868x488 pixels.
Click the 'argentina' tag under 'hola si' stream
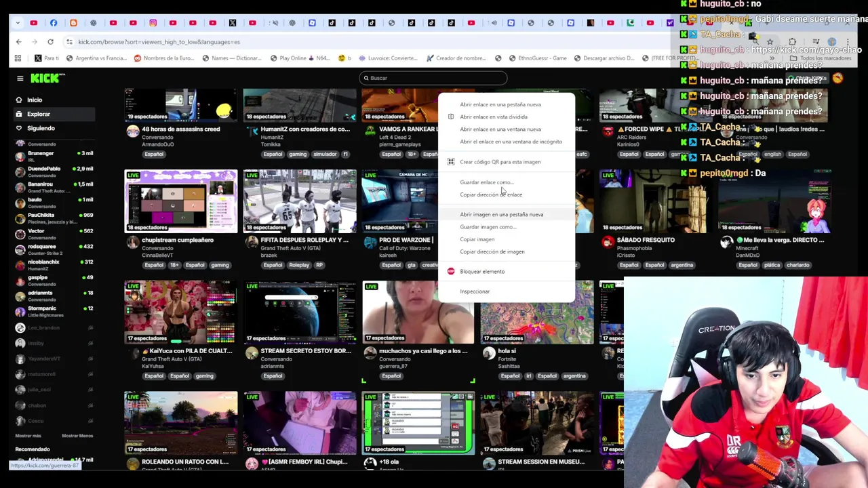pyautogui.click(x=574, y=376)
